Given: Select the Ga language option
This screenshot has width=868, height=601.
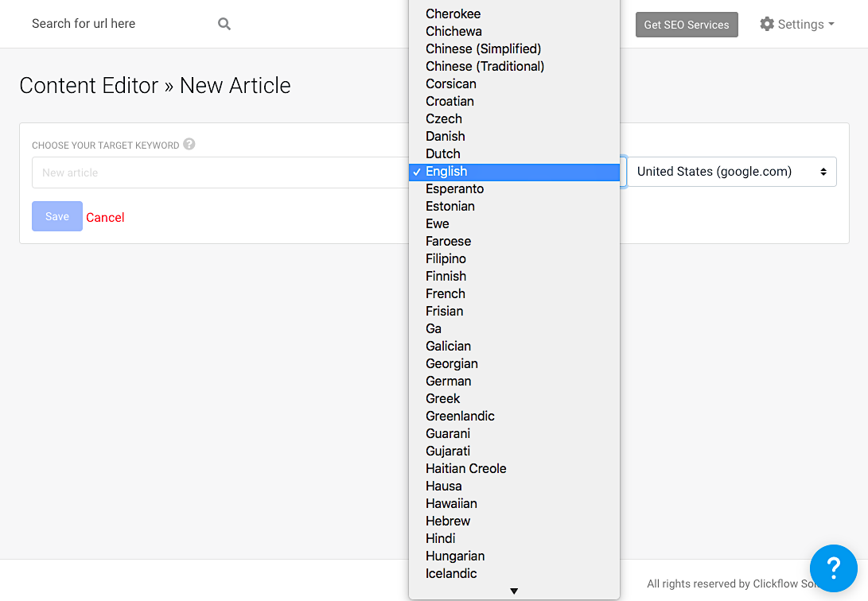Looking at the screenshot, I should [514, 329].
